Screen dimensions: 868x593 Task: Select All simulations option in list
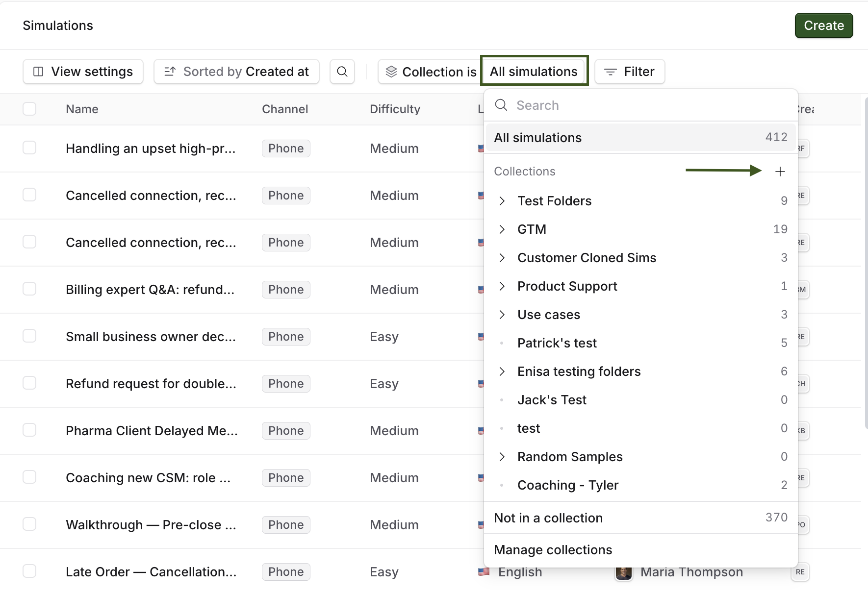point(640,138)
